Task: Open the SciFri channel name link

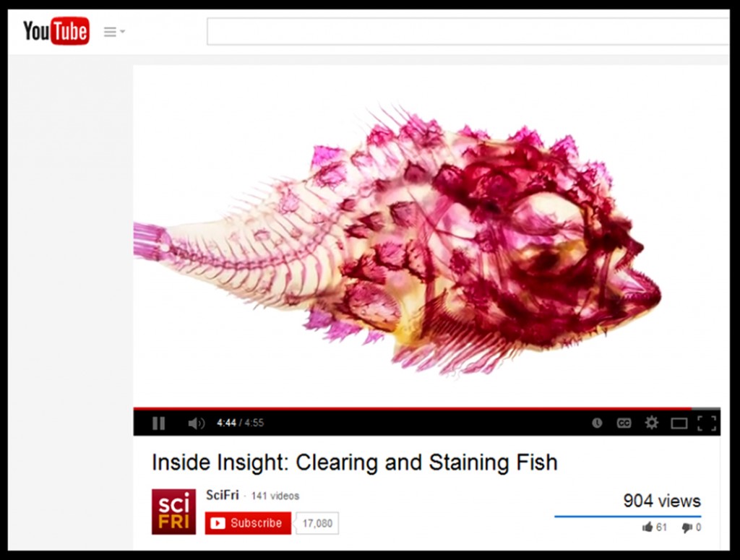Action: point(223,496)
